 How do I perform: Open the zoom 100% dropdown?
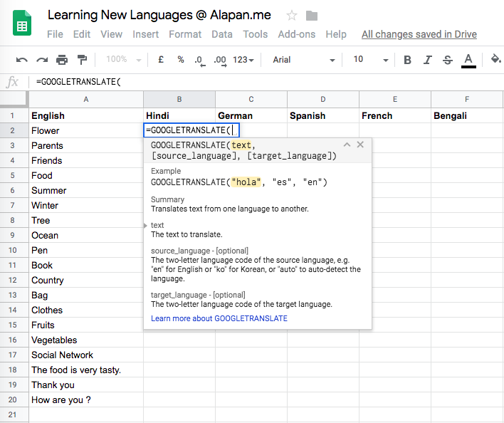pyautogui.click(x=124, y=60)
